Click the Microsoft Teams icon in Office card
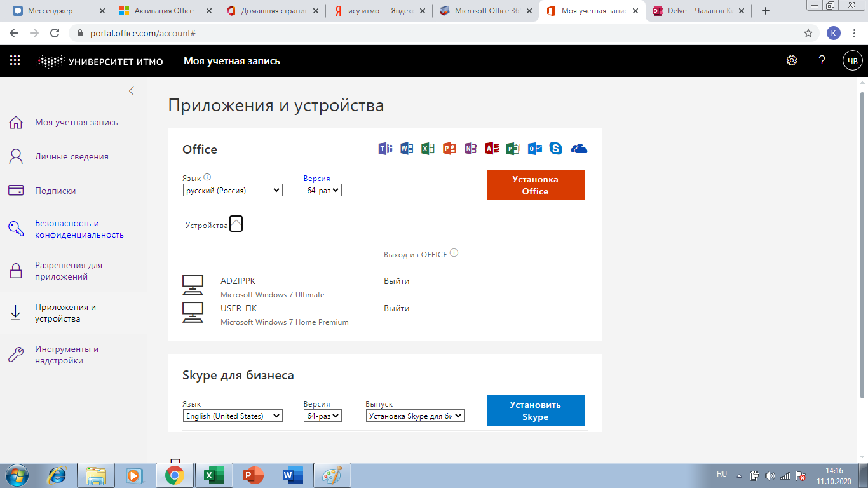 point(385,149)
